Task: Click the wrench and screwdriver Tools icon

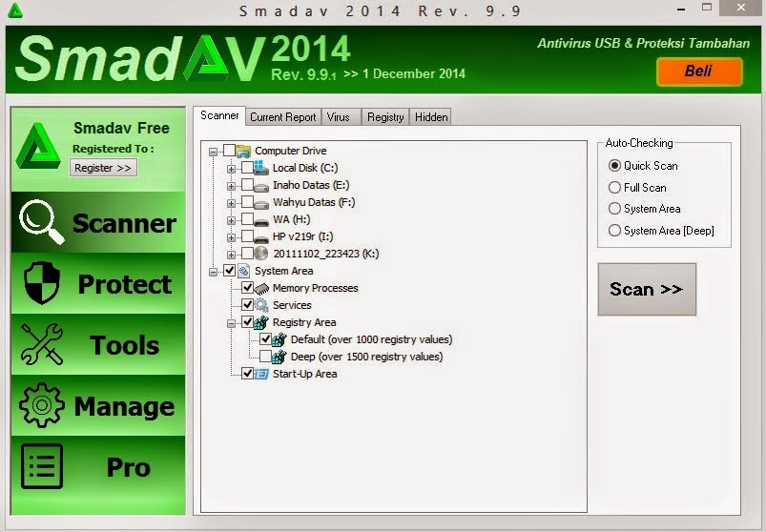Action: [42, 344]
